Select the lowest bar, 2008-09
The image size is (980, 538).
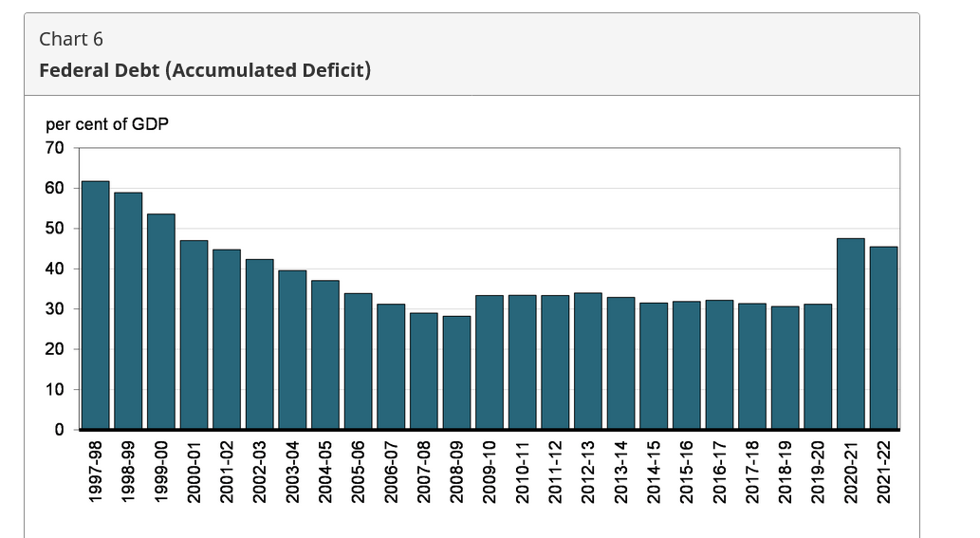(x=456, y=373)
